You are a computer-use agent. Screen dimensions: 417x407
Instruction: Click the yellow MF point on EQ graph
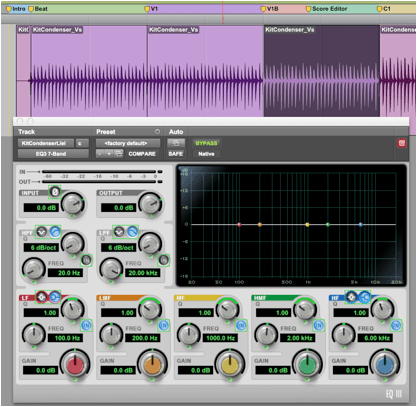pos(307,225)
